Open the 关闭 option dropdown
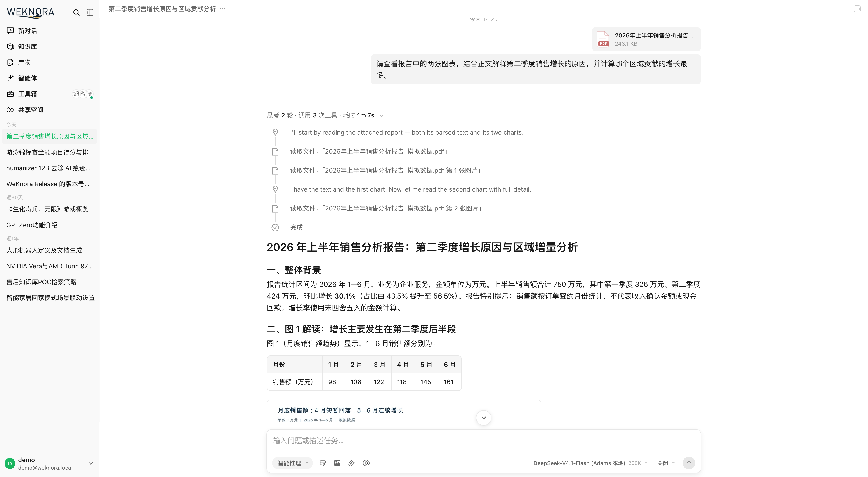This screenshot has height=477, width=868. click(665, 463)
